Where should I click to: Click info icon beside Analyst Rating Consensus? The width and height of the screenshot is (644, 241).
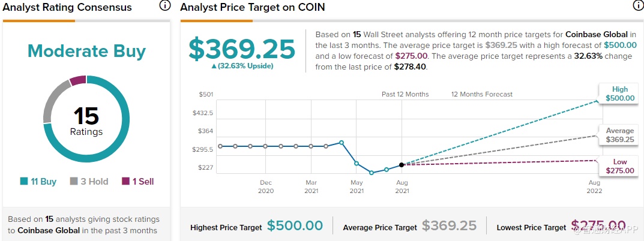[x=165, y=6]
